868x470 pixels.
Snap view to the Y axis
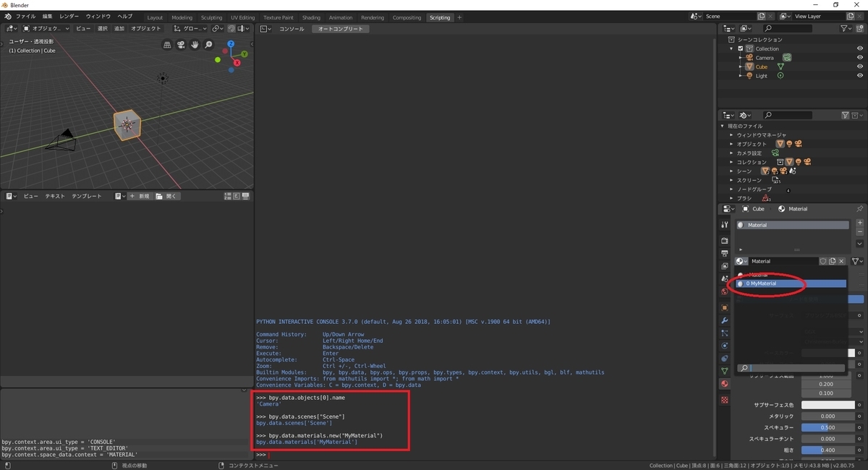(x=244, y=54)
